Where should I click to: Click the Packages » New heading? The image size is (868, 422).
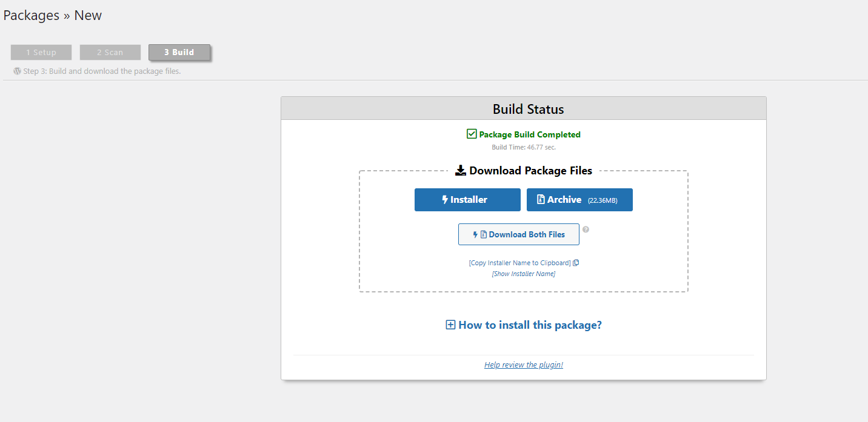[53, 16]
